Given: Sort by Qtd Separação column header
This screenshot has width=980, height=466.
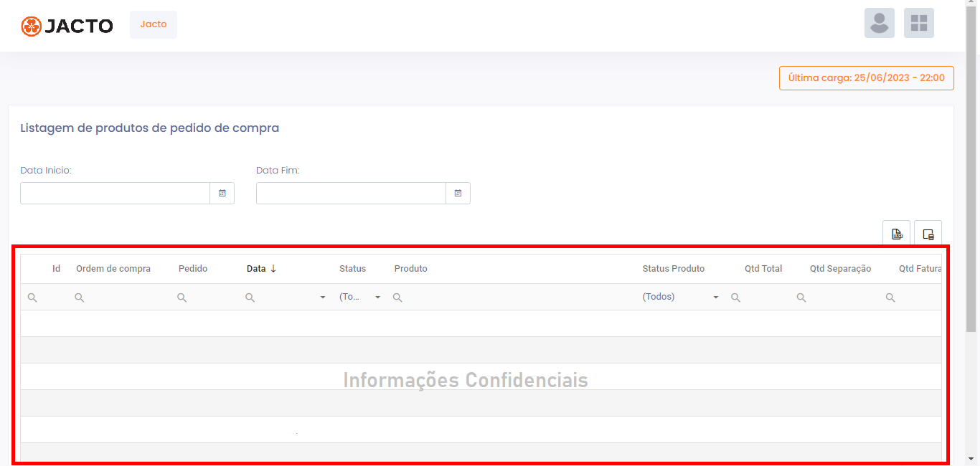Looking at the screenshot, I should tap(840, 269).
